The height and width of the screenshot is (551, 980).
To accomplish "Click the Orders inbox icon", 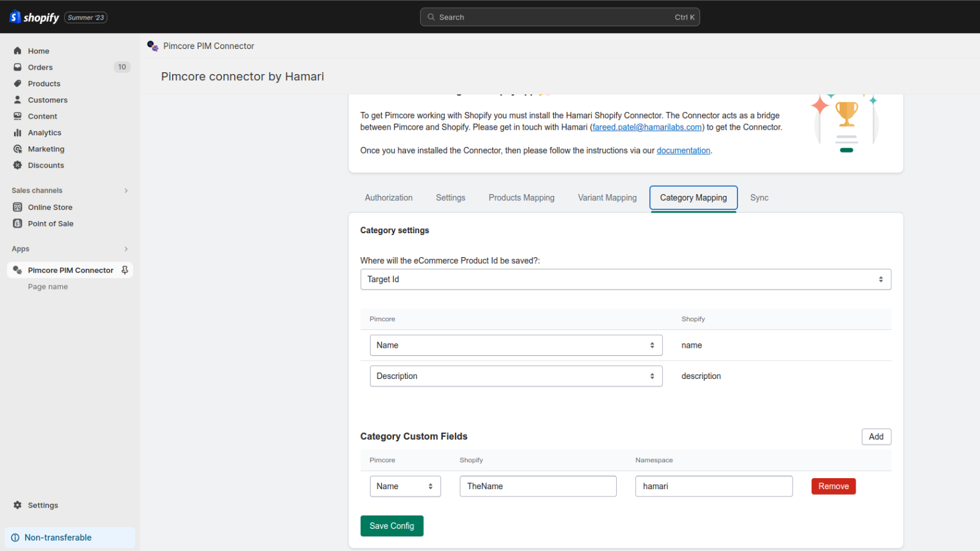I will tap(18, 67).
